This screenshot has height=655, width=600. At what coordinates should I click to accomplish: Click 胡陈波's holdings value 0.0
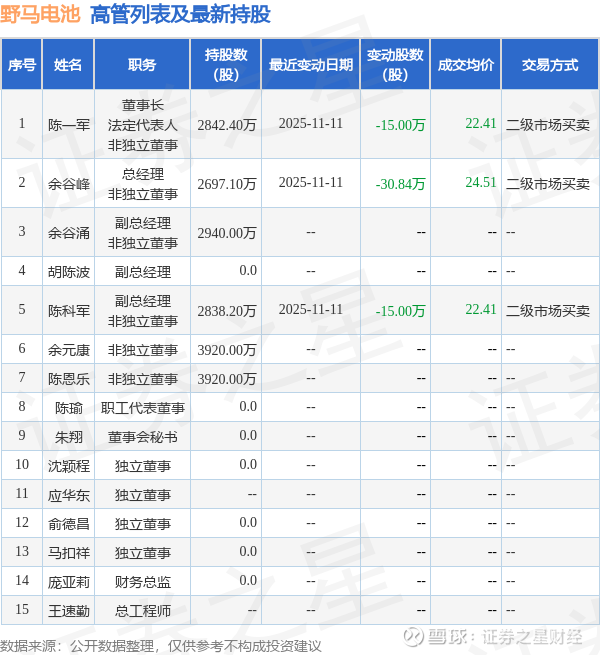pyautogui.click(x=248, y=270)
